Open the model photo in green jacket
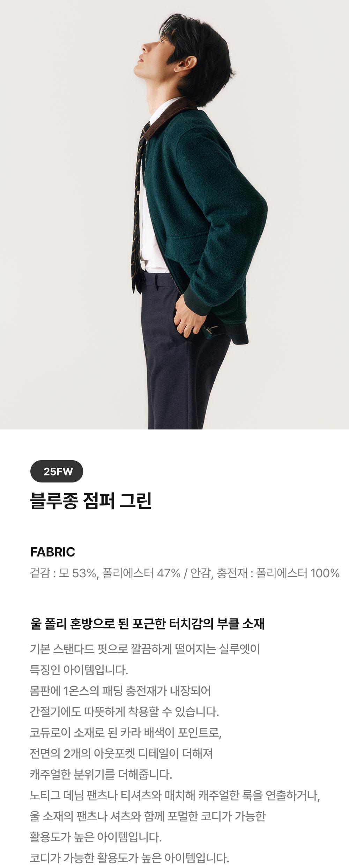 (174, 214)
